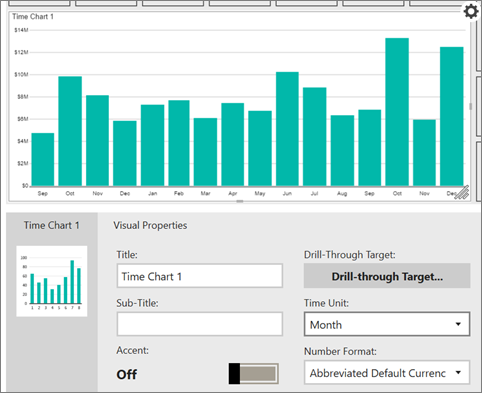
Task: Open the settings gear icon
Action: coord(471,12)
